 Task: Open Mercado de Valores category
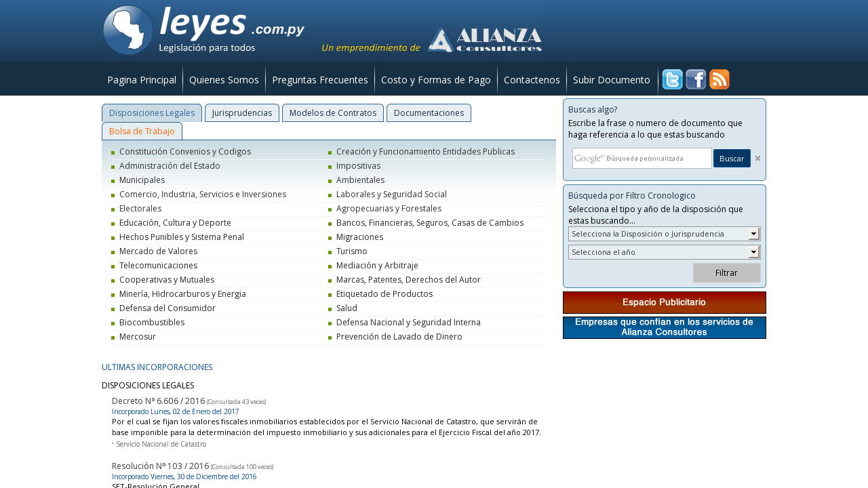[x=159, y=251]
